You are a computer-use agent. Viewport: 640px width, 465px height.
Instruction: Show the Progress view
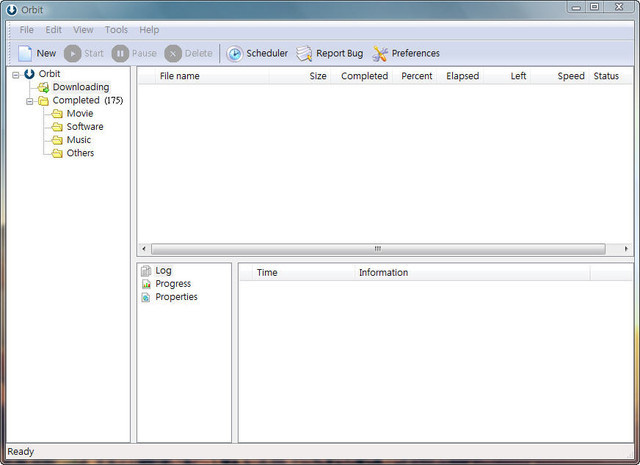tap(173, 284)
